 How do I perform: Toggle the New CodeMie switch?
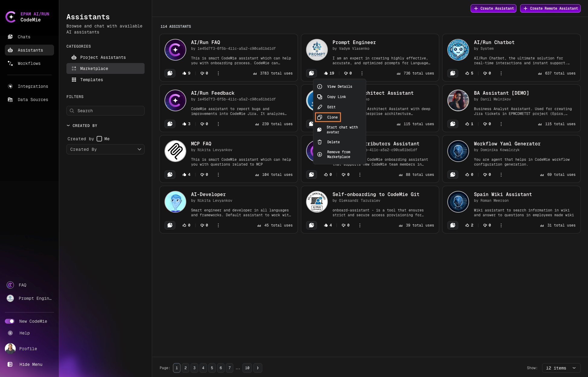[x=10, y=321]
